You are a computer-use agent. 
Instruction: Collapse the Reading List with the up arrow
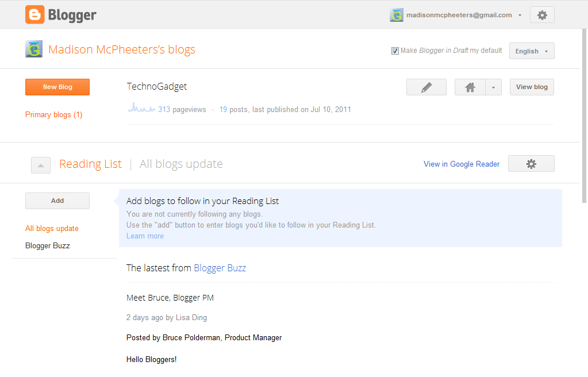pyautogui.click(x=41, y=165)
